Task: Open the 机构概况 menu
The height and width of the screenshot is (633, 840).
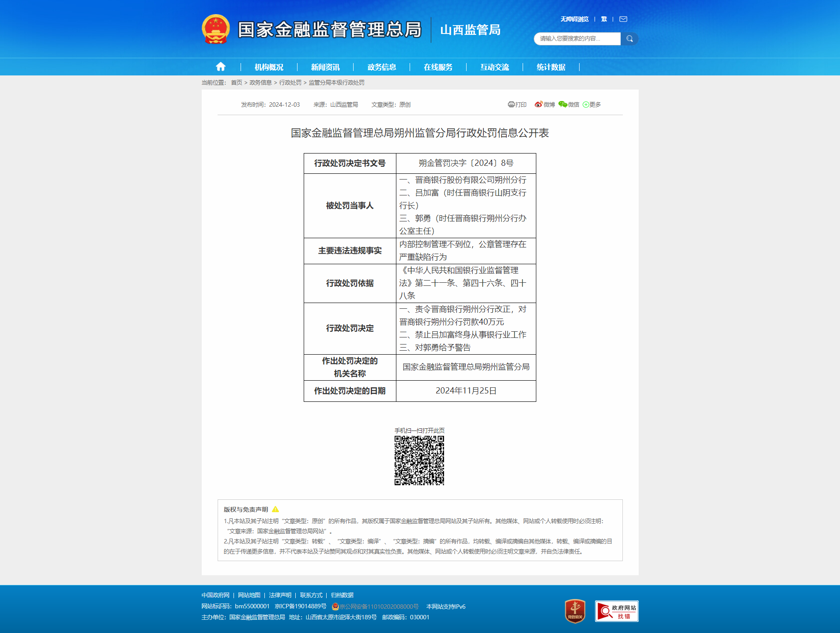Action: coord(269,67)
